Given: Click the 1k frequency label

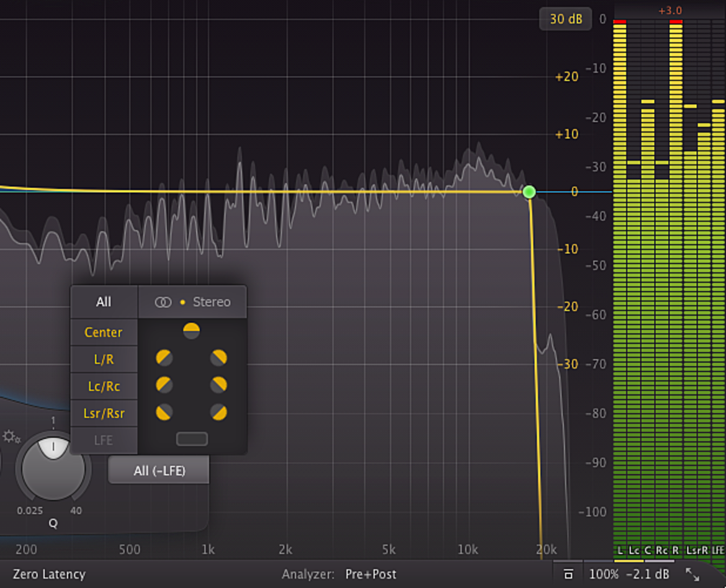Looking at the screenshot, I should pos(208,550).
